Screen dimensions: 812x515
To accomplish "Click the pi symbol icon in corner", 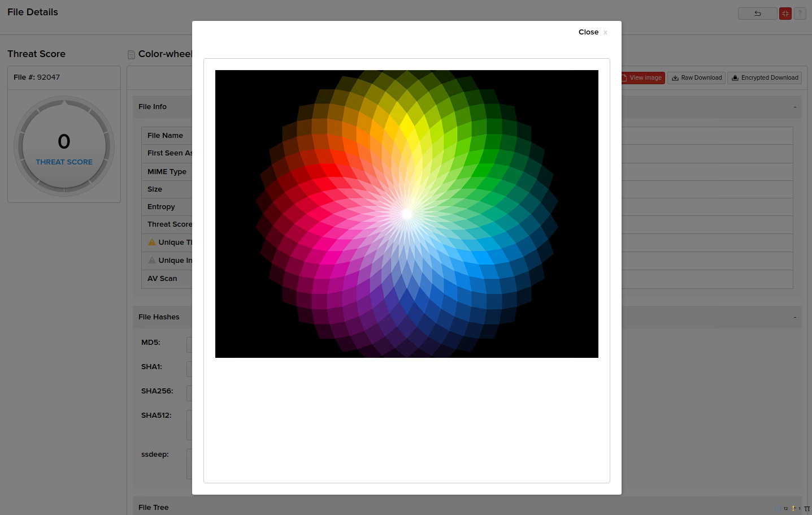I will [806, 509].
